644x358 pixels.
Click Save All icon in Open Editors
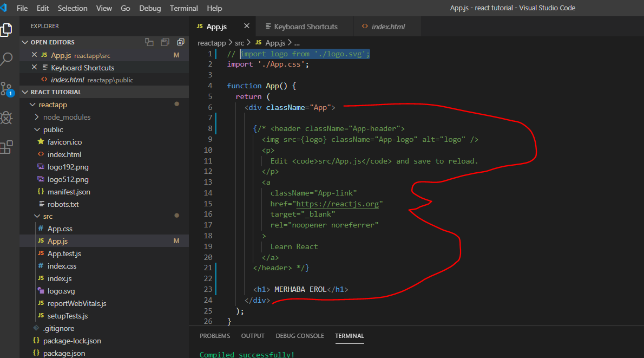[165, 42]
